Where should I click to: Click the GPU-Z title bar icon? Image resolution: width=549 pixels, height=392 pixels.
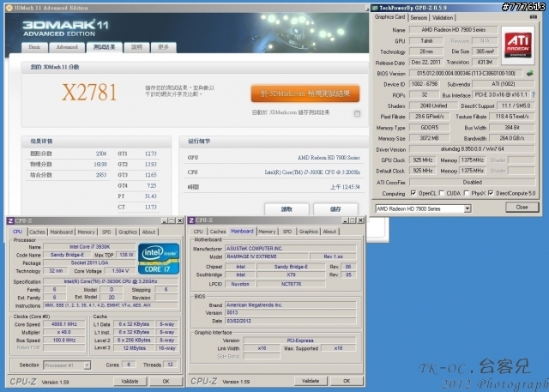(375, 8)
